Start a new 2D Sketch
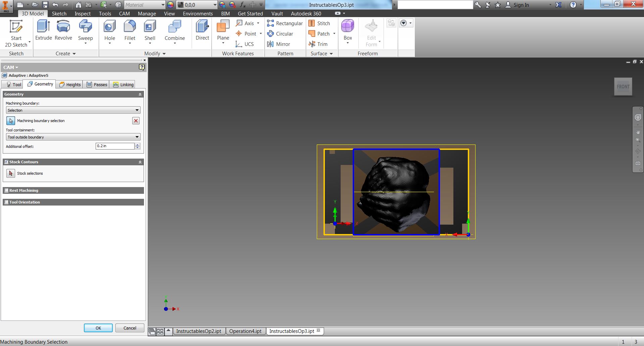This screenshot has width=644, height=346. coord(16,33)
